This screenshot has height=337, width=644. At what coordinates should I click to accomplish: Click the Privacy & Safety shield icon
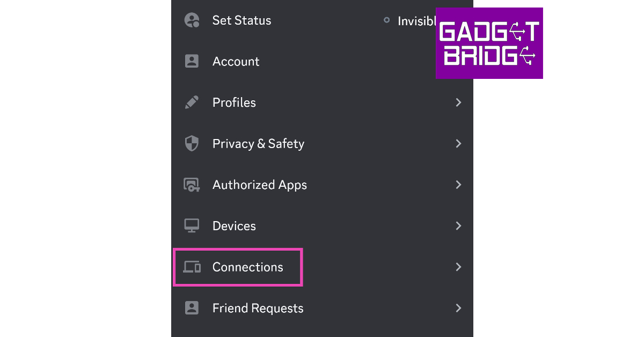pos(192,143)
